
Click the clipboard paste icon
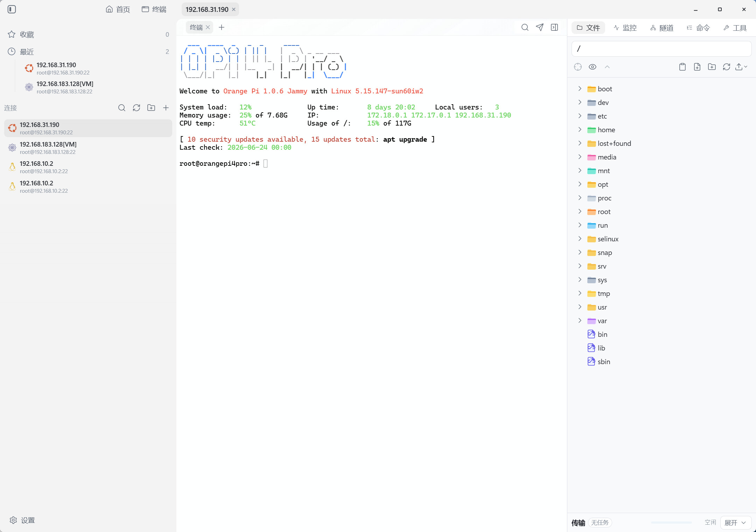[x=682, y=67]
